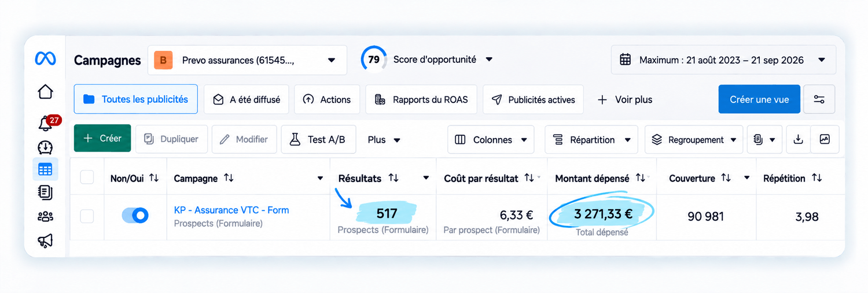Screen dimensions: 868x293
Task: Open the Répartition dropdown
Action: [x=591, y=139]
